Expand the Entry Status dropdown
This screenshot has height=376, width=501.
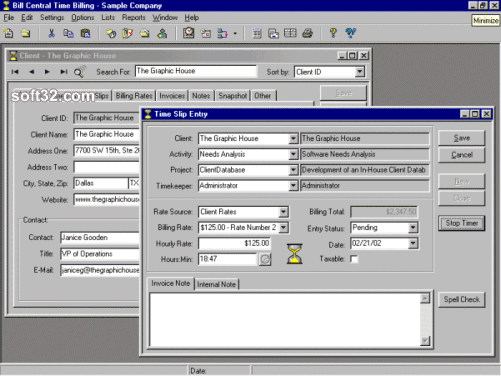413,228
